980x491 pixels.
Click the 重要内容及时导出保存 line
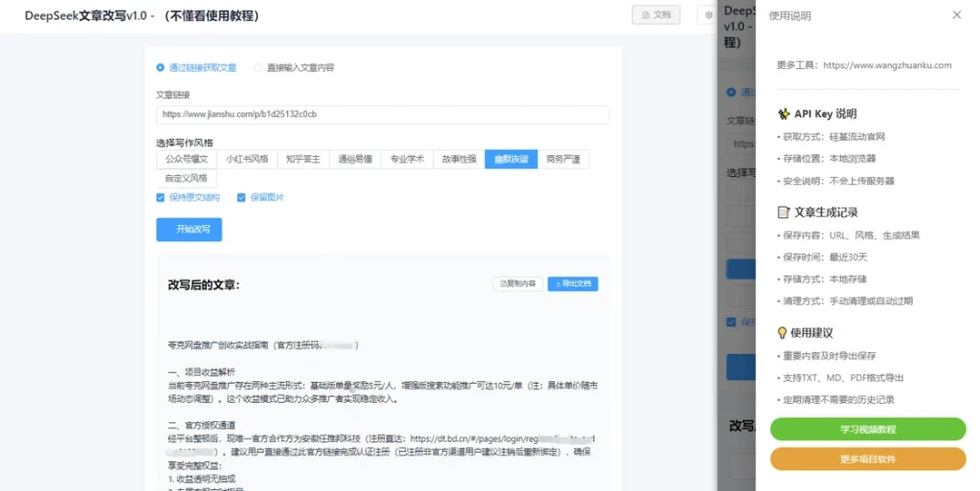coord(826,356)
